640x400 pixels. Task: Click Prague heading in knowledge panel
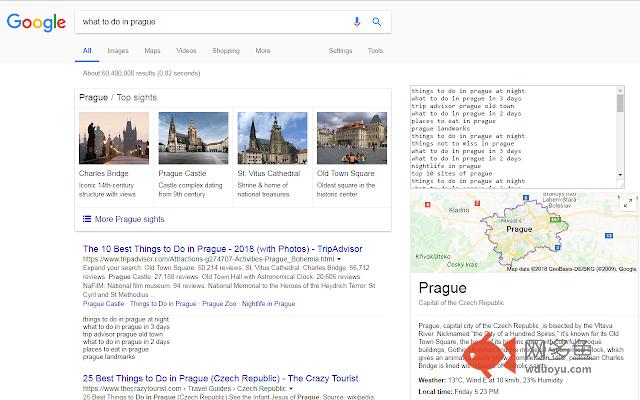[442, 288]
